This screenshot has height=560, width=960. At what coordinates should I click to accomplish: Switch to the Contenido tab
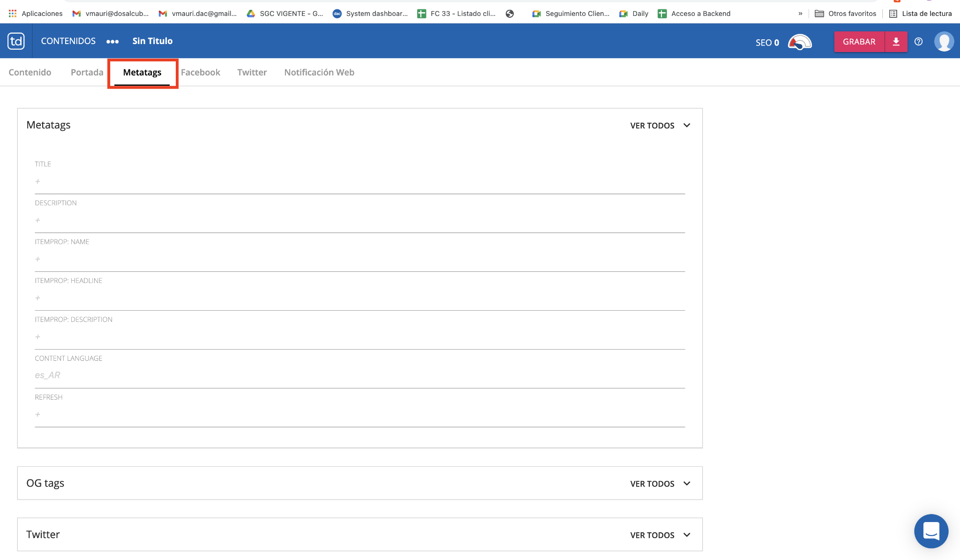pos(30,72)
